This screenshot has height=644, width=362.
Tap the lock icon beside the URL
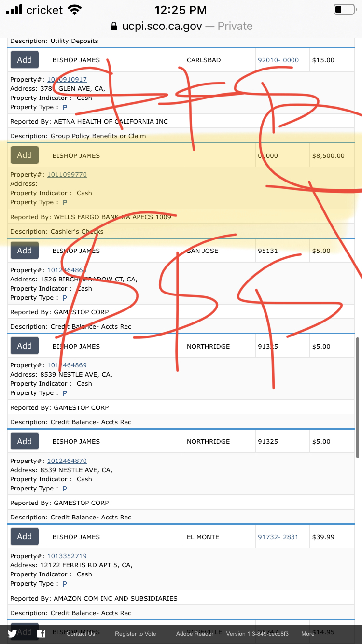coord(114,26)
